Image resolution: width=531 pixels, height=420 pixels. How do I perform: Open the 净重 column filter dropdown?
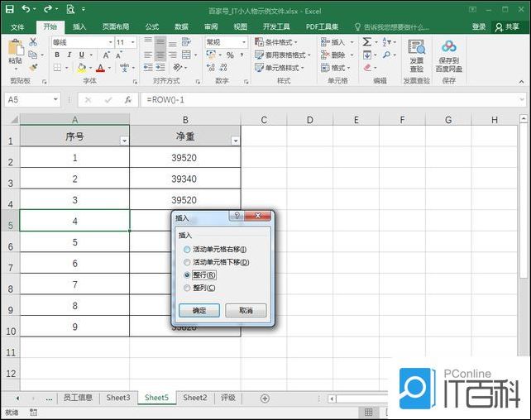235,141
